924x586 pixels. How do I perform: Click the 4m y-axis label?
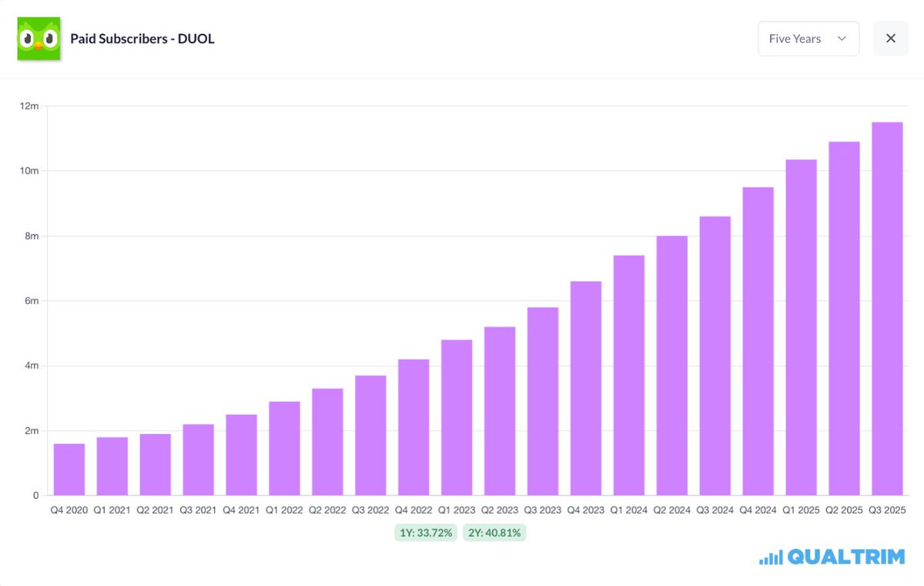click(x=32, y=366)
